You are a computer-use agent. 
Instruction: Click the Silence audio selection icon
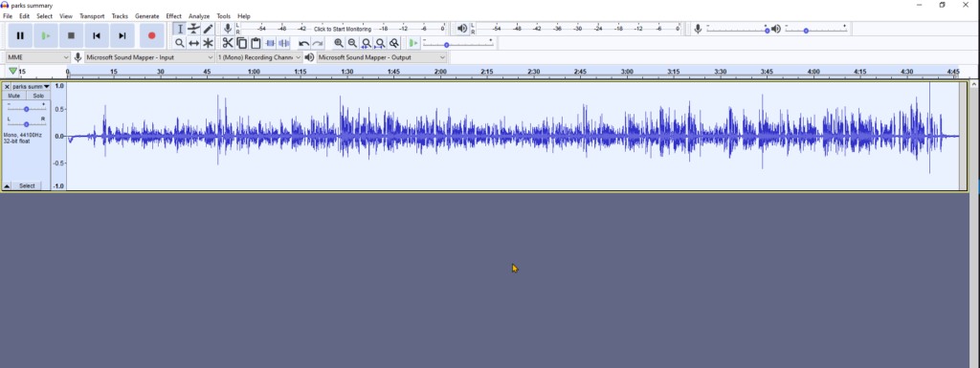[x=283, y=43]
